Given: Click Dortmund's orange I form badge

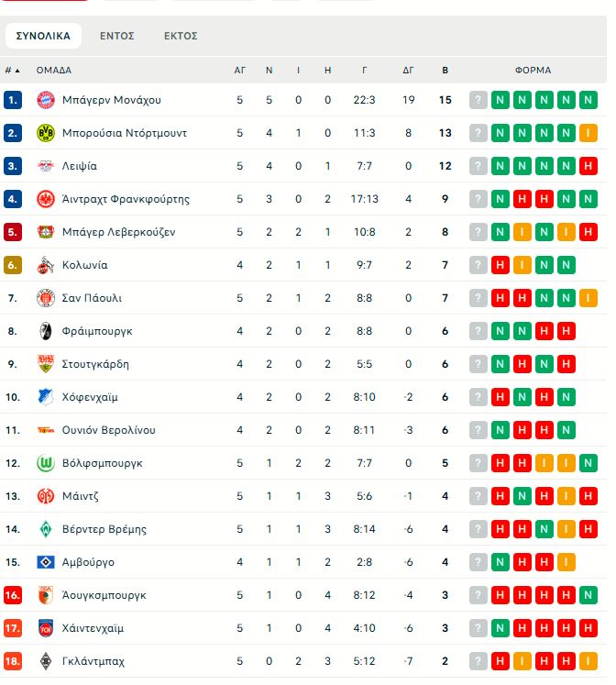Looking at the screenshot, I should pyautogui.click(x=588, y=133).
